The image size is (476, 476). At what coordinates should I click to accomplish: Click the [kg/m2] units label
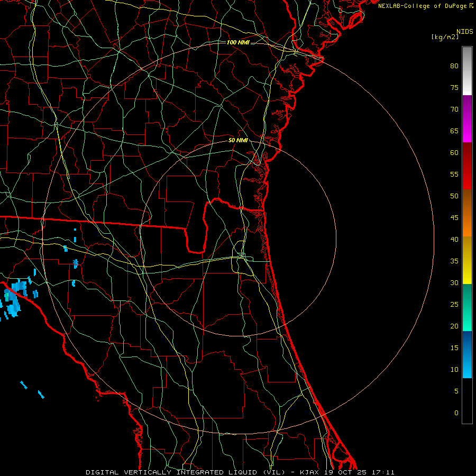click(445, 37)
